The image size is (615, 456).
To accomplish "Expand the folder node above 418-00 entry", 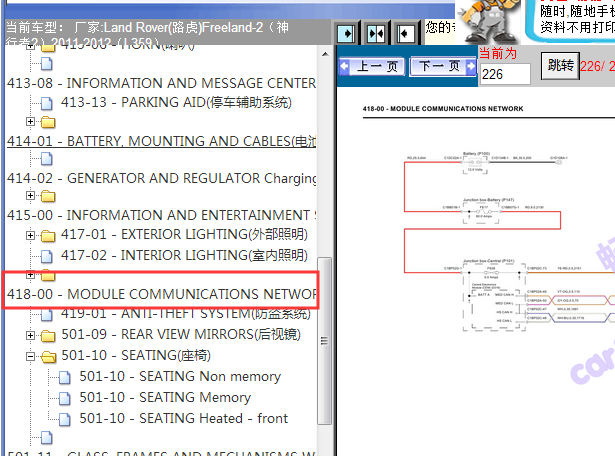I will (x=30, y=274).
